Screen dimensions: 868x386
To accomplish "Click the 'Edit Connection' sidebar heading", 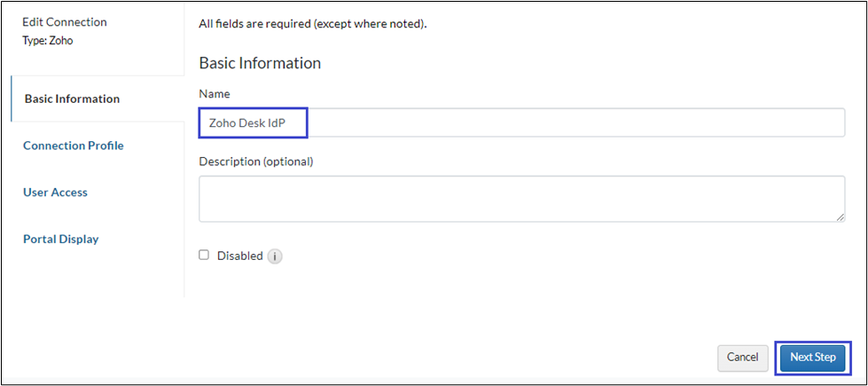I will pos(64,22).
